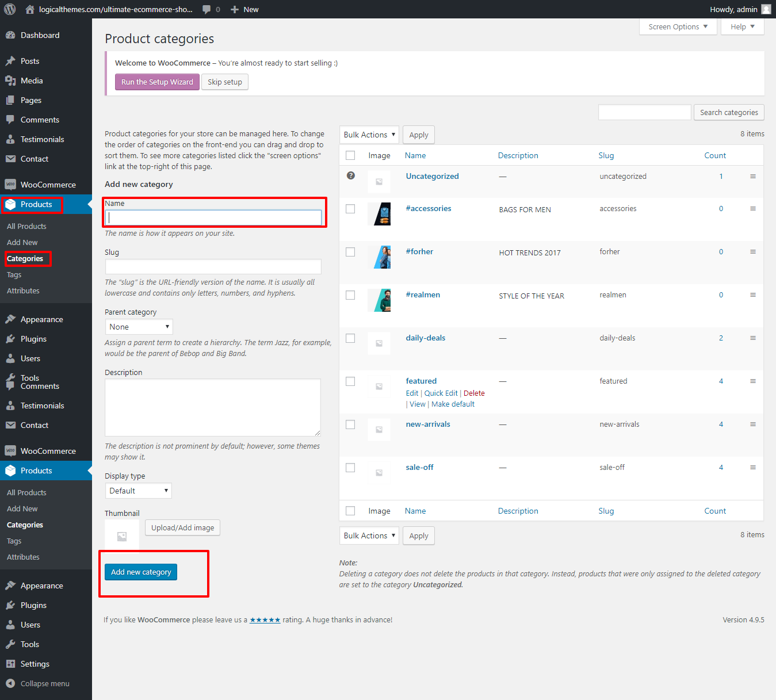Sort by Name in table header
The image size is (776, 700).
pyautogui.click(x=415, y=155)
